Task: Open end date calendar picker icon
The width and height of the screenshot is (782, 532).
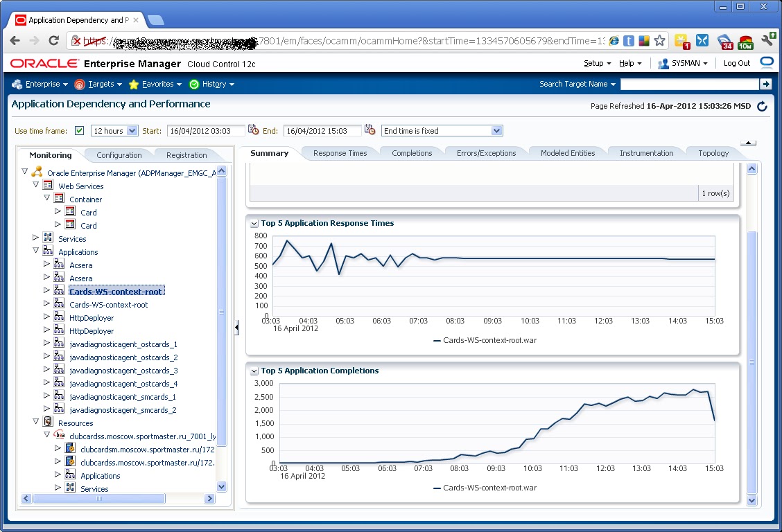Action: point(370,130)
